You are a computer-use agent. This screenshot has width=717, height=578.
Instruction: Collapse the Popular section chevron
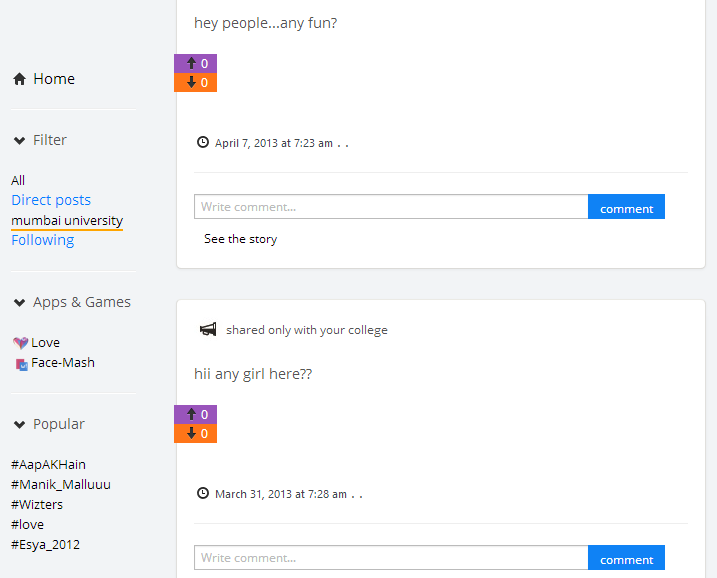pyautogui.click(x=19, y=425)
